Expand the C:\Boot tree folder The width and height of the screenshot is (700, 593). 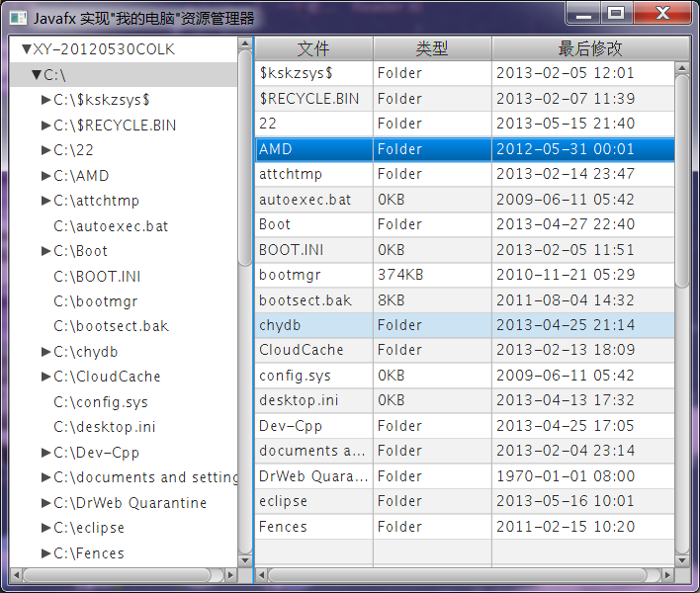tap(46, 251)
